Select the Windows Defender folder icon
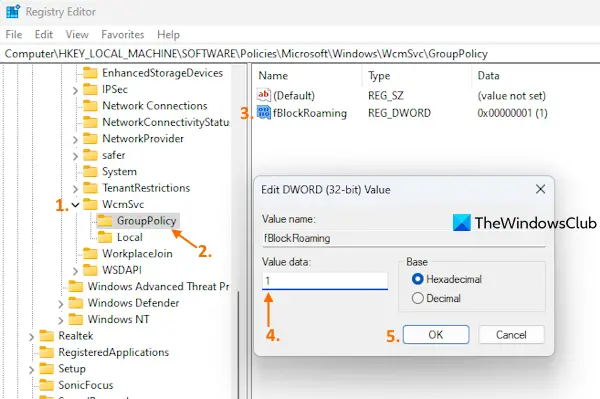The width and height of the screenshot is (600, 399). click(76, 303)
